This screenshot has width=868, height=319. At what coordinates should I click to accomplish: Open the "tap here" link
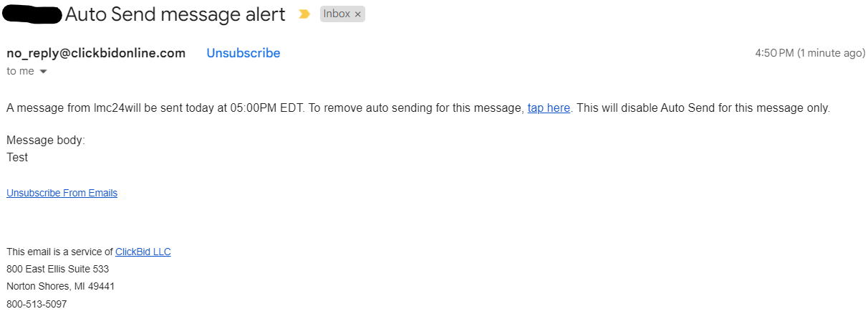(x=549, y=108)
